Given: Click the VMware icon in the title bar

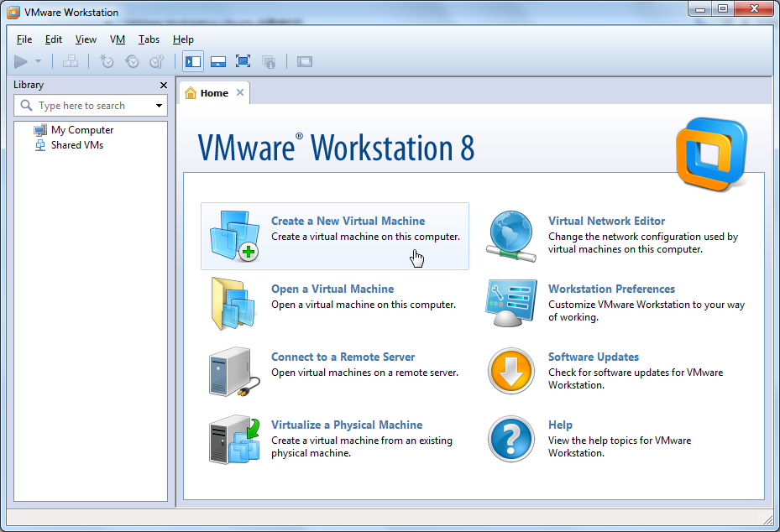Looking at the screenshot, I should tap(13, 13).
